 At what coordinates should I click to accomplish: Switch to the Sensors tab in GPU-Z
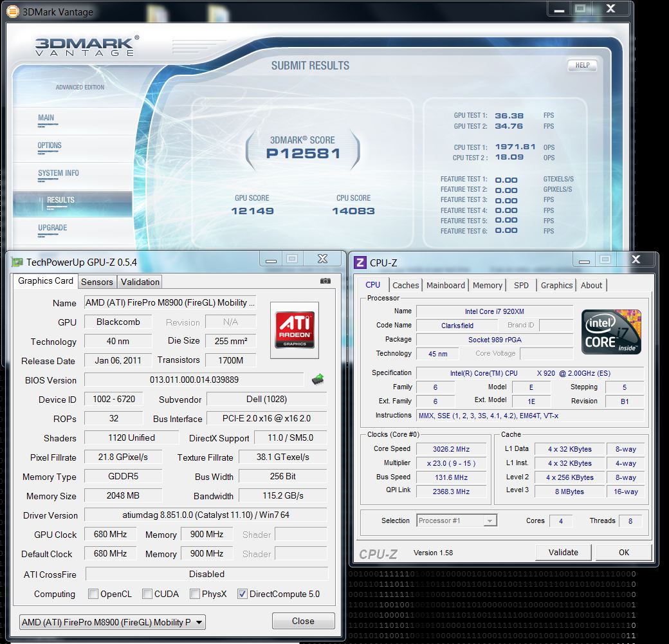(97, 282)
